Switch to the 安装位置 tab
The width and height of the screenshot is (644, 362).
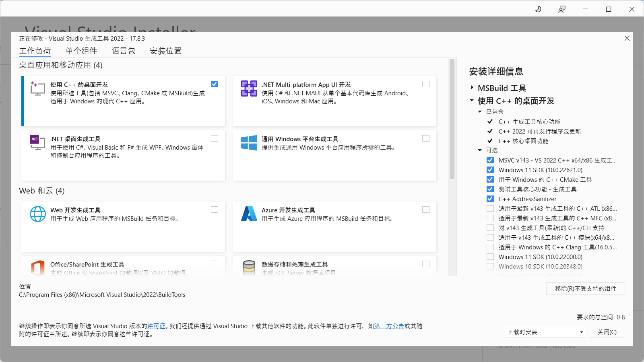pyautogui.click(x=166, y=51)
